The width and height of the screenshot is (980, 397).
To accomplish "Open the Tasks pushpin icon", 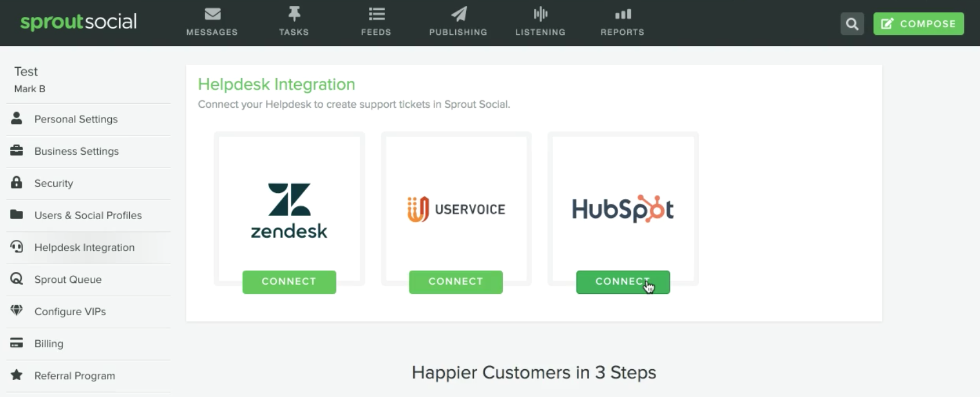I will point(294,13).
